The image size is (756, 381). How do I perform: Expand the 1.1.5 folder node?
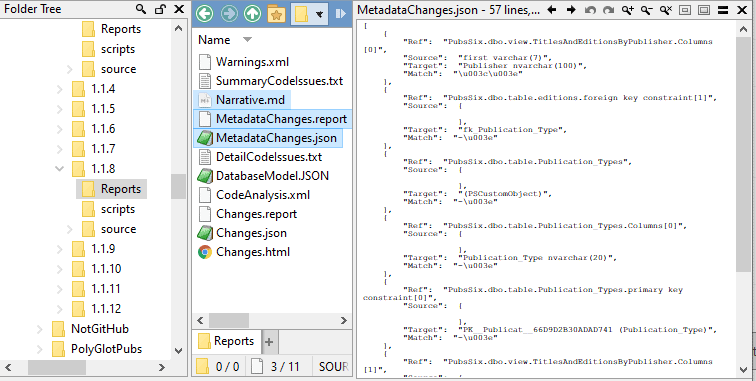pos(60,109)
